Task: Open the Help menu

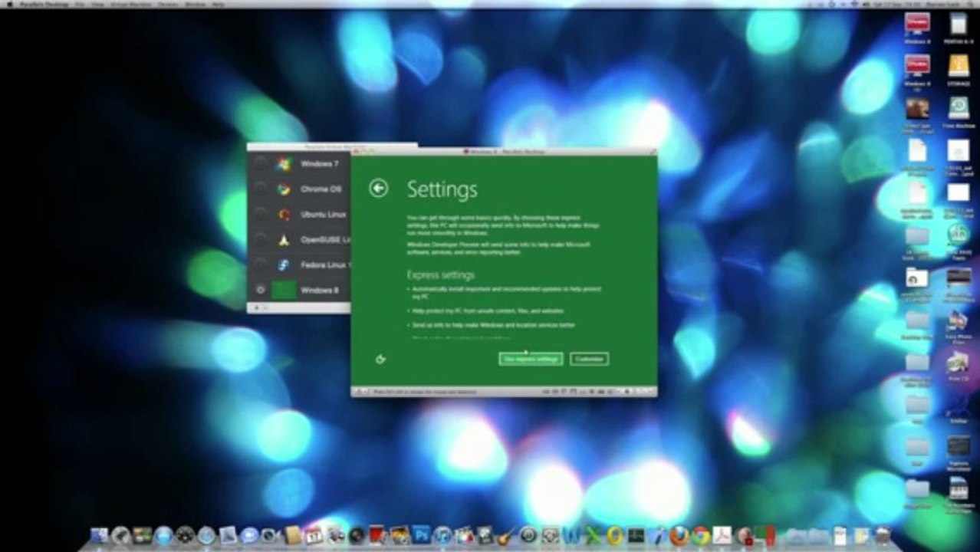Action: coord(218,4)
